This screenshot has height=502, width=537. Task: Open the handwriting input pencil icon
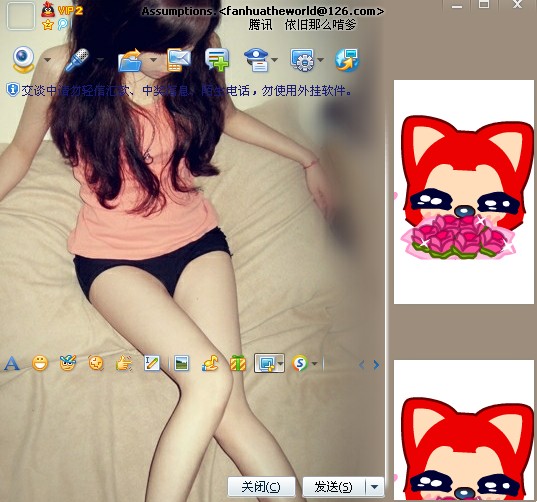(152, 363)
